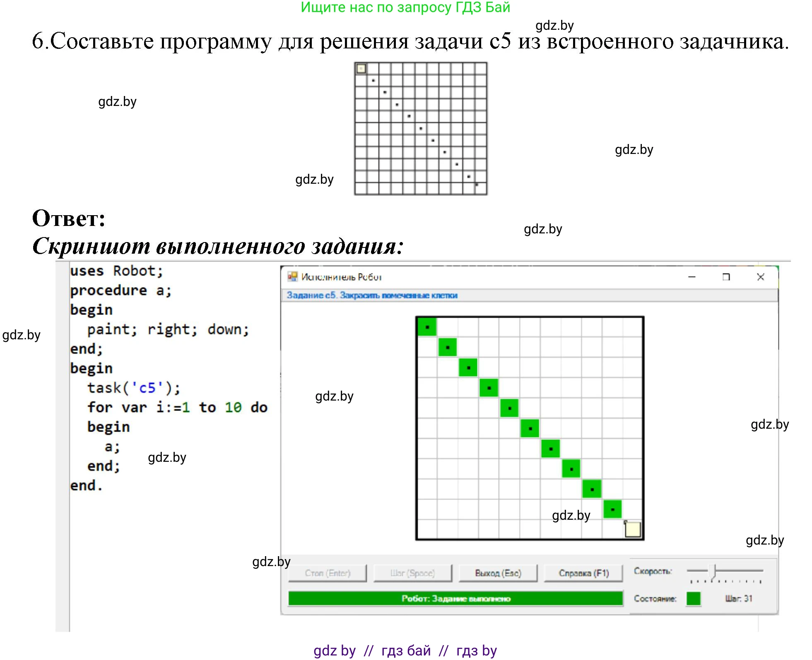Click the 'Шаг: 31' step counter

[738, 598]
